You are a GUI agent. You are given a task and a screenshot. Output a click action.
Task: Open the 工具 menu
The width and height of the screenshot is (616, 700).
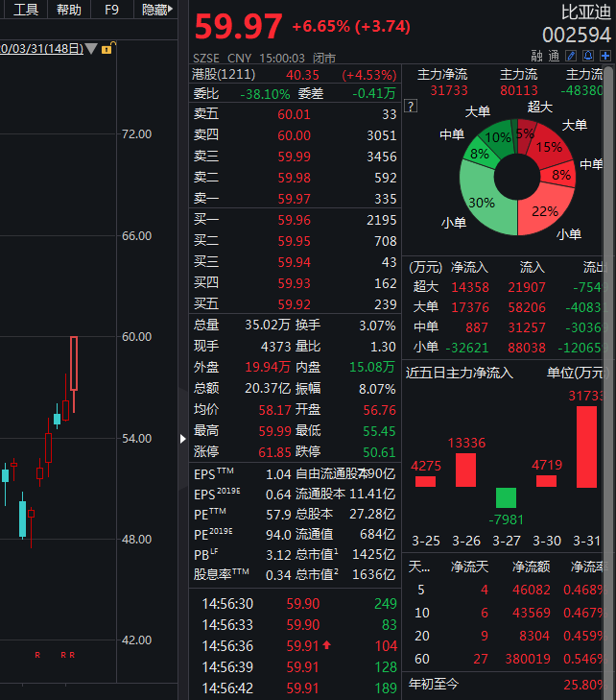tap(26, 10)
